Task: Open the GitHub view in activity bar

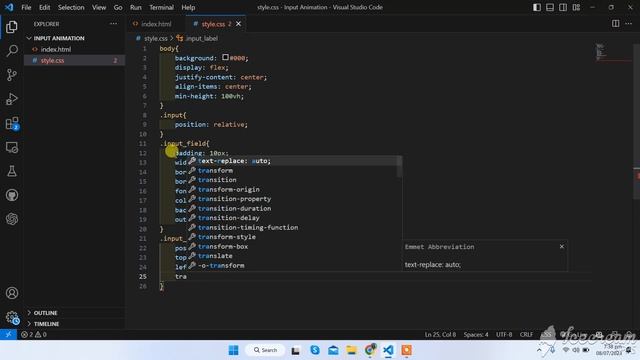Action: coord(12,195)
